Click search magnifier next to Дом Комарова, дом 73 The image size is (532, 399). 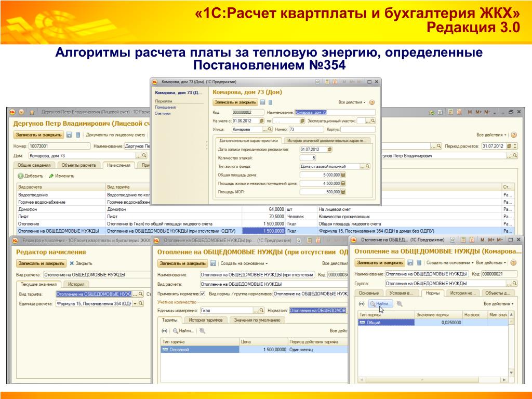pos(144,156)
